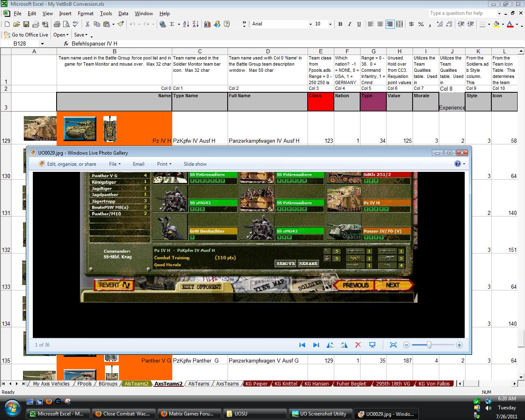Insert a hyperlink from the toolbar

(x=163, y=24)
